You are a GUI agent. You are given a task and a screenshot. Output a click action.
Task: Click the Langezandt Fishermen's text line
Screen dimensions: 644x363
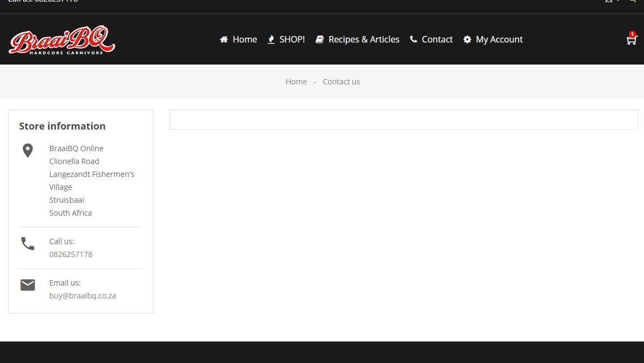coord(92,174)
